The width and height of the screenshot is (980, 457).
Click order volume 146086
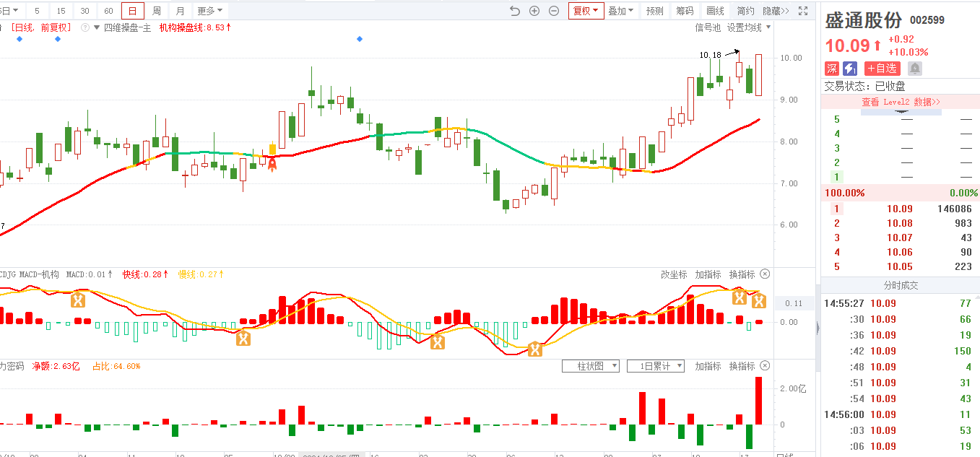[955, 209]
